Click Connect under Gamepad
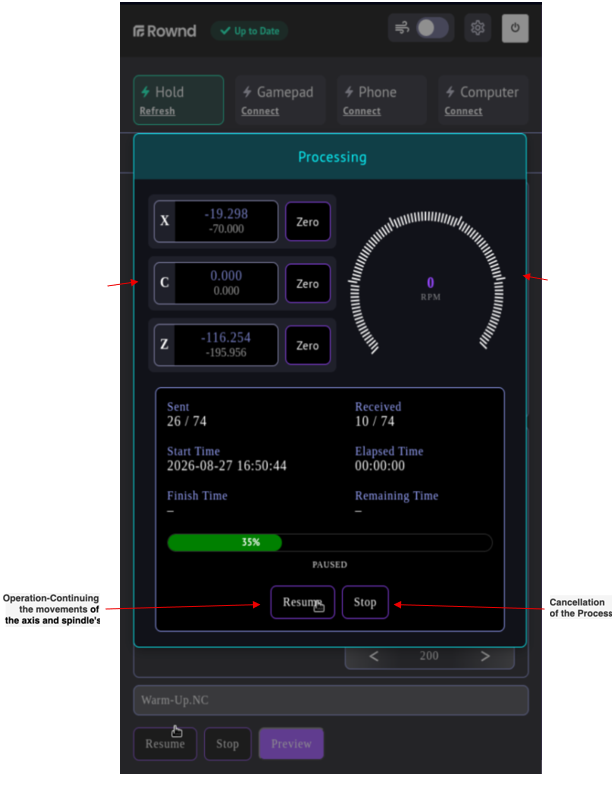Image resolution: width=612 pixels, height=795 pixels. (260, 111)
